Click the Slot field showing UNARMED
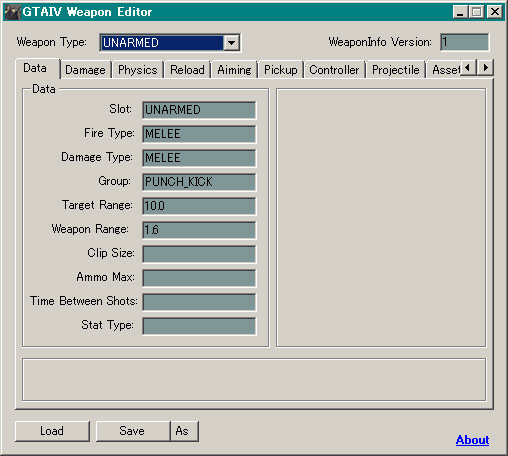The image size is (508, 456). tap(199, 110)
